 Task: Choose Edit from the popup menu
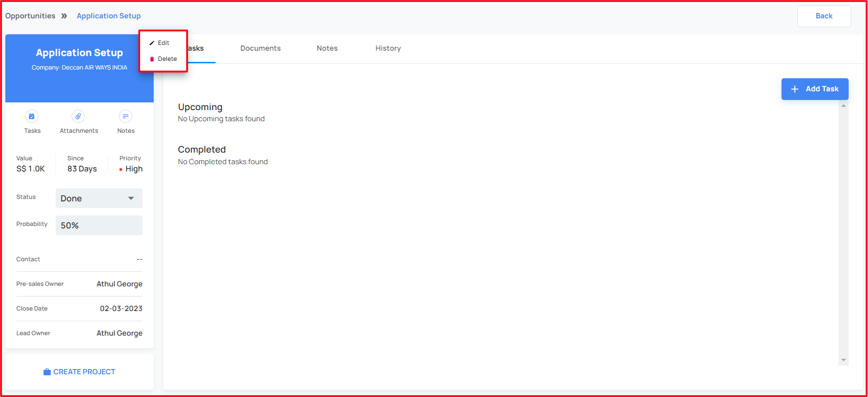pyautogui.click(x=163, y=43)
